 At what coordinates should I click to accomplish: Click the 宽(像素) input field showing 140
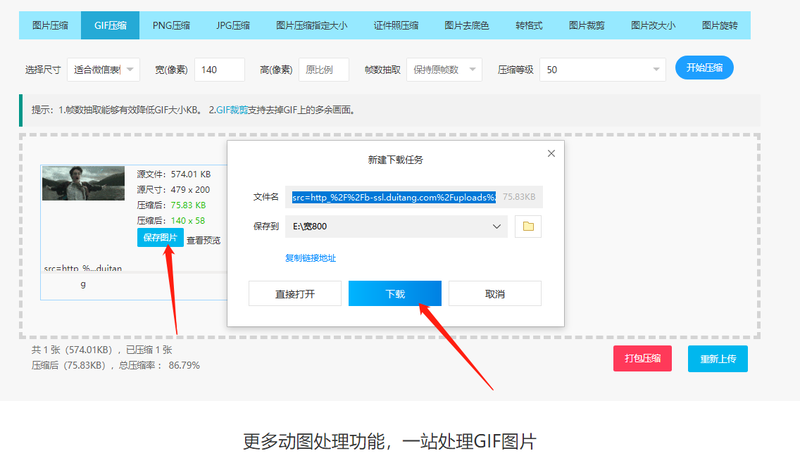pyautogui.click(x=219, y=69)
